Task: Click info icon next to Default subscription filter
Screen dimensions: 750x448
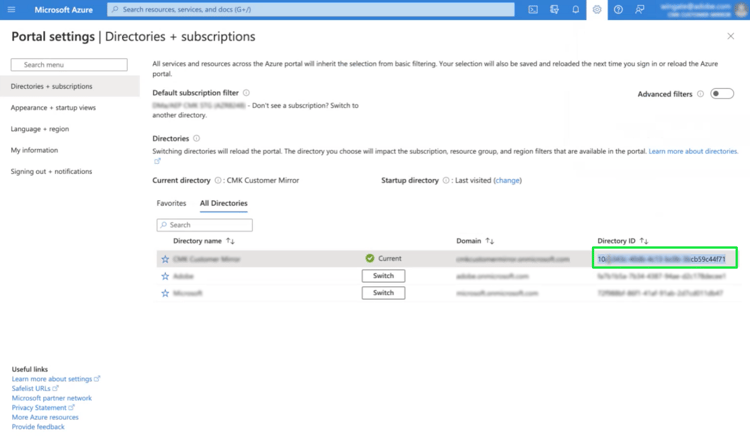Action: point(246,93)
